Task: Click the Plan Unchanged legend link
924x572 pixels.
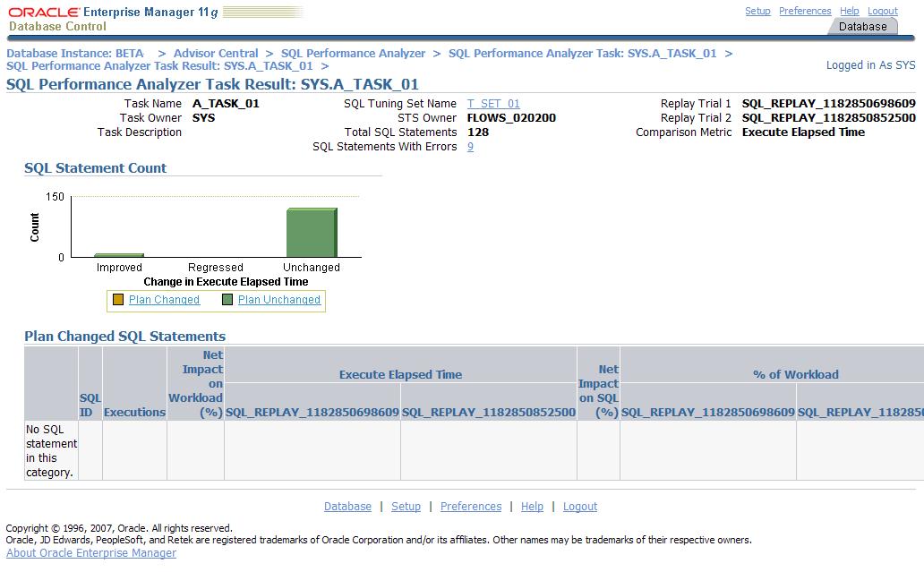Action: click(278, 300)
